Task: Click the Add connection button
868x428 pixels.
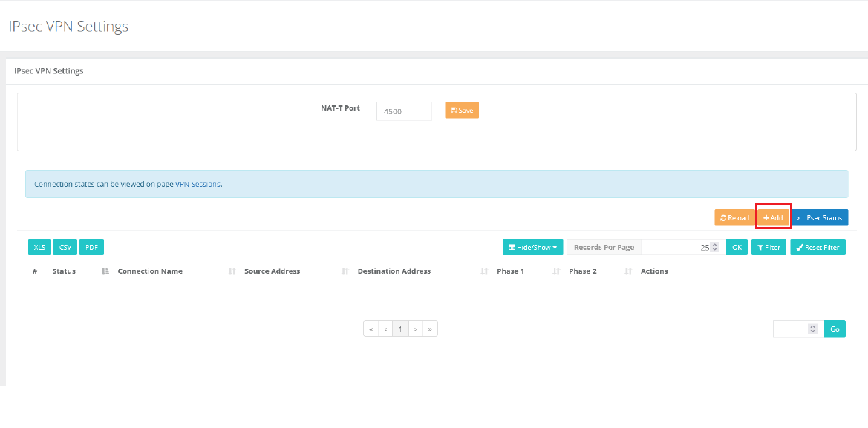Action: click(773, 218)
